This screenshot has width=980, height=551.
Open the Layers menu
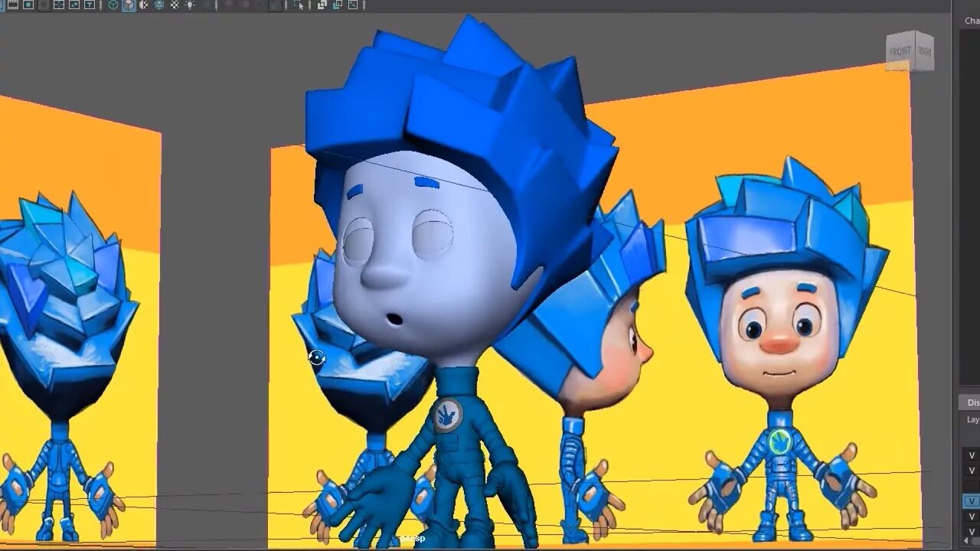(x=972, y=419)
